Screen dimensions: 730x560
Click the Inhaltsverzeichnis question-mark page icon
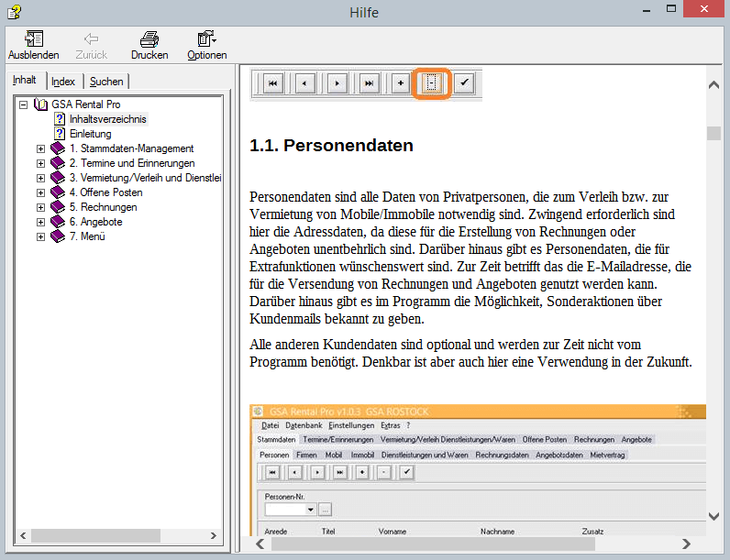pos(60,119)
